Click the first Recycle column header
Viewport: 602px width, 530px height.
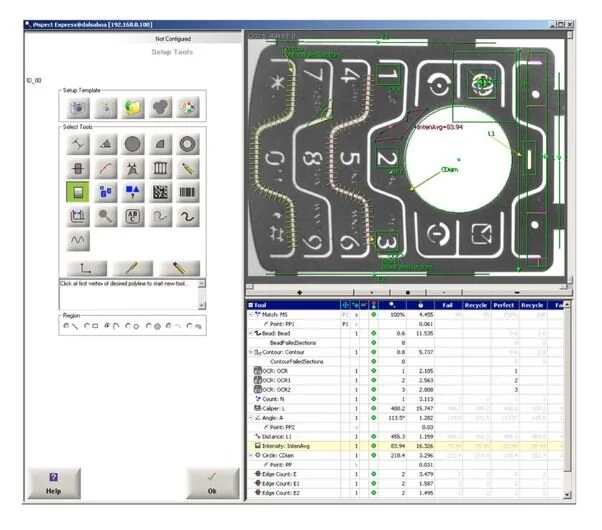coord(476,305)
